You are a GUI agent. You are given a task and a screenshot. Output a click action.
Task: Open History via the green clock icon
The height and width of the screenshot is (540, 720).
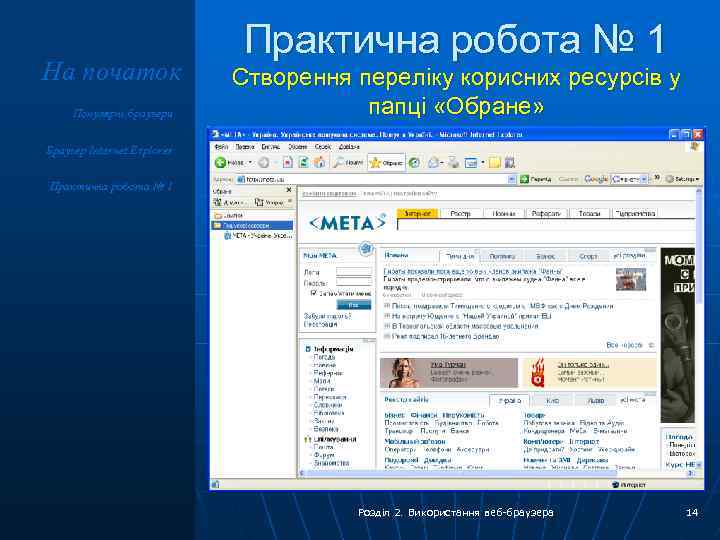414,163
